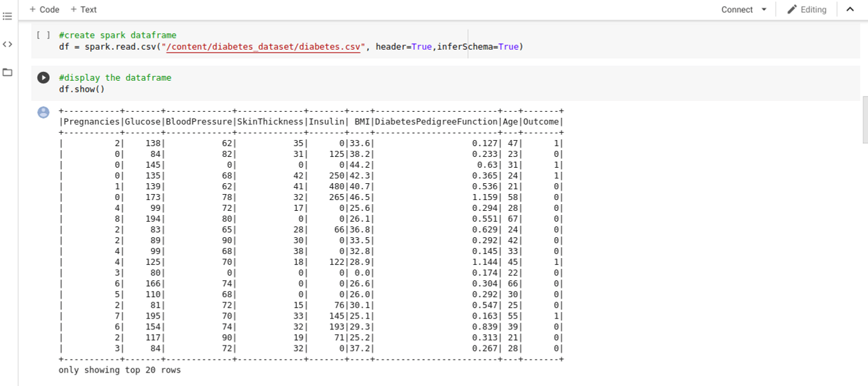Run the df.show() cell
The height and width of the screenshot is (386, 868).
coord(43,77)
